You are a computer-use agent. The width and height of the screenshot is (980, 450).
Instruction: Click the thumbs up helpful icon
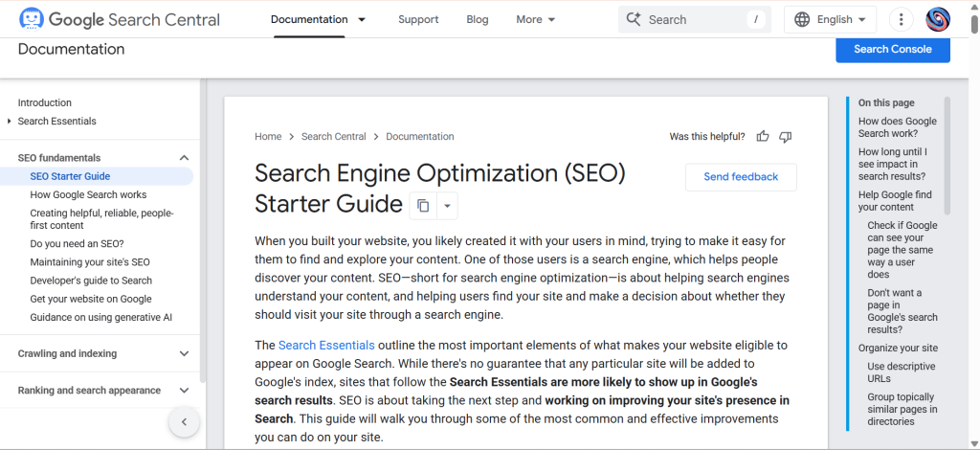click(x=763, y=137)
